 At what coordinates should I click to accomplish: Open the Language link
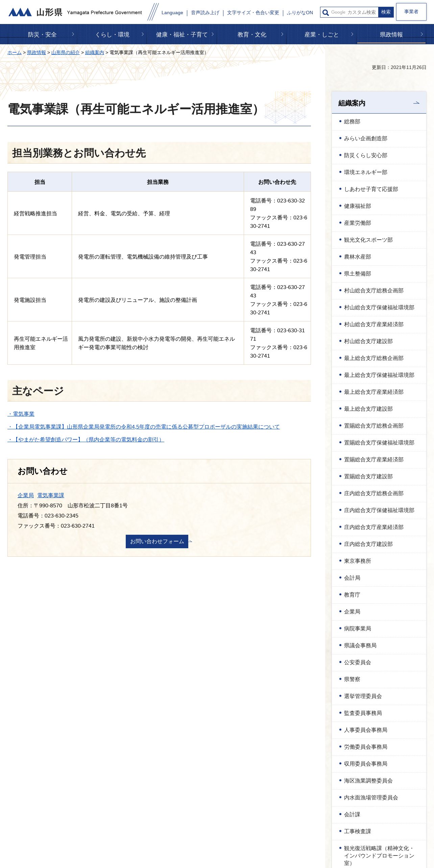coord(172,13)
